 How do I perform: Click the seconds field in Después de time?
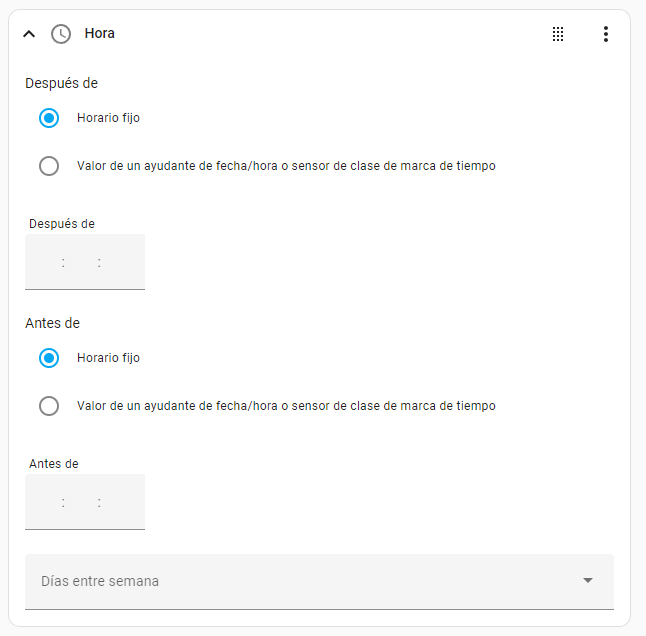(x=120, y=263)
